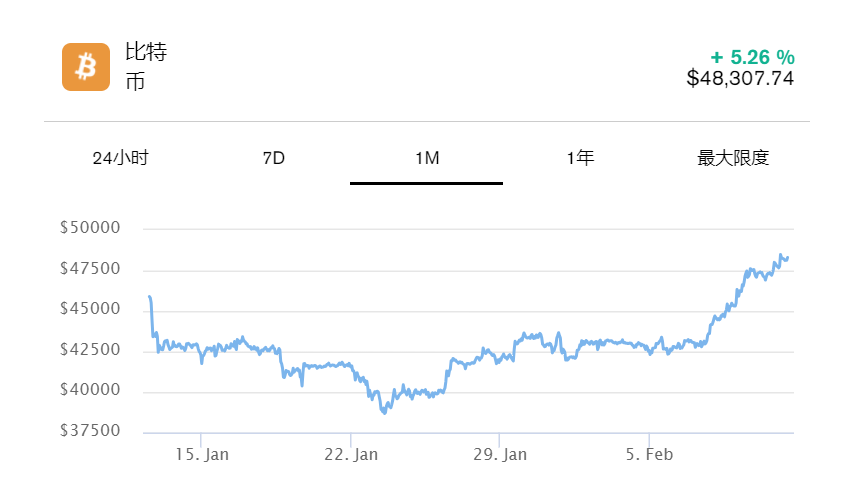The width and height of the screenshot is (847, 487).
Task: Switch to the 1年 chart tab
Action: (x=580, y=158)
